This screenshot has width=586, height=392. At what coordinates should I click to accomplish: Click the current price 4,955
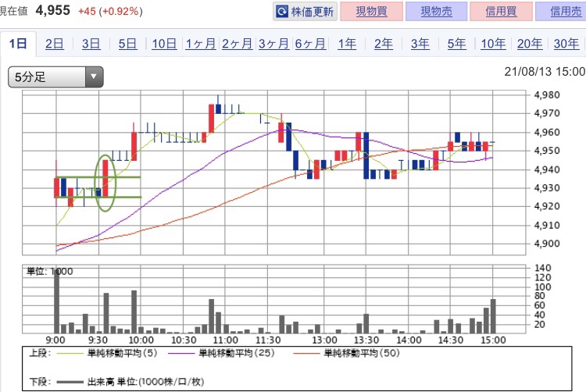tap(52, 10)
